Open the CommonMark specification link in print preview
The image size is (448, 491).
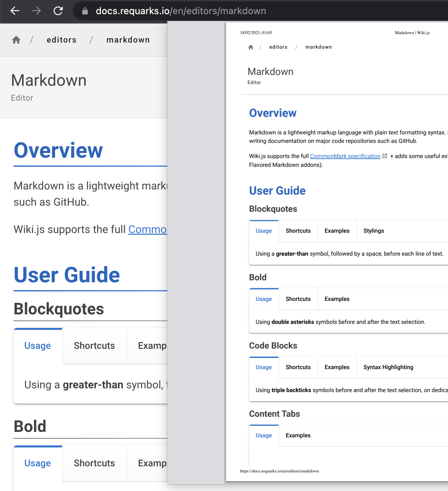(x=345, y=156)
